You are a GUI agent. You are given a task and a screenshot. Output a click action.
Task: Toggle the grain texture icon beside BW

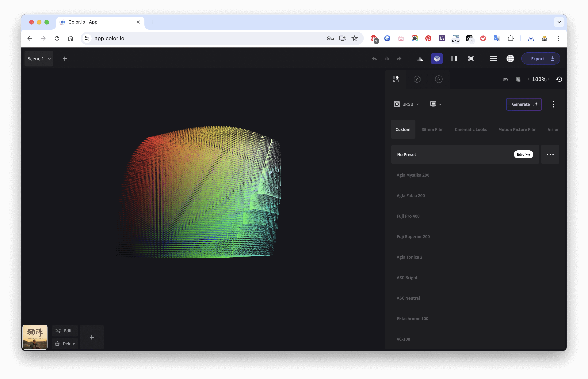pyautogui.click(x=518, y=79)
